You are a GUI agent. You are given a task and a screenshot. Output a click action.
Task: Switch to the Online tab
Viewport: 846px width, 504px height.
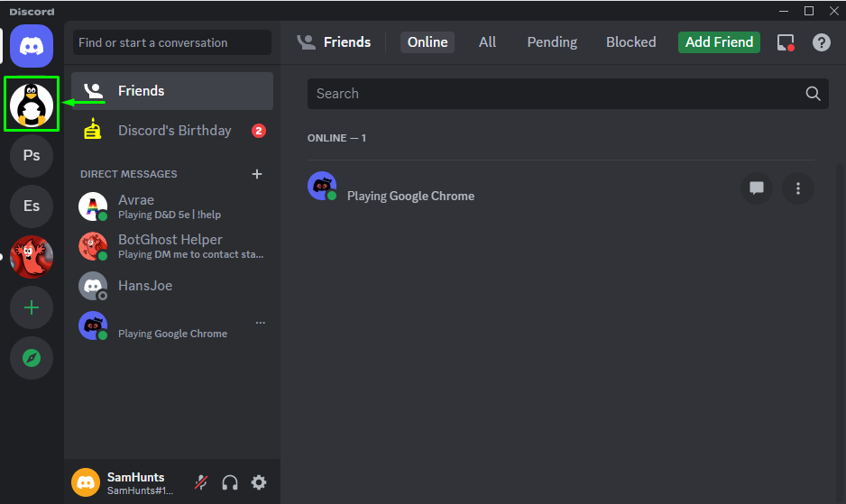pos(428,42)
